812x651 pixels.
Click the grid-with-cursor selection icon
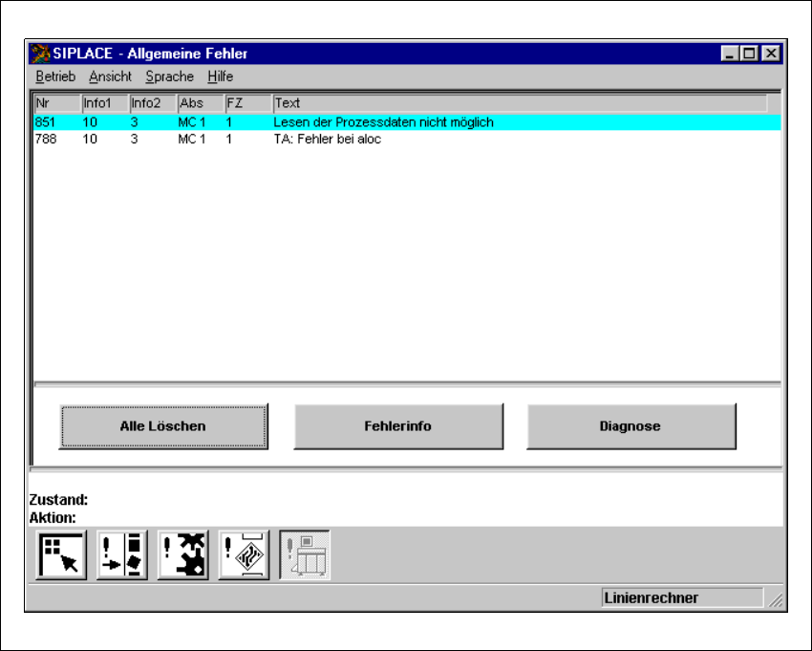[x=61, y=554]
